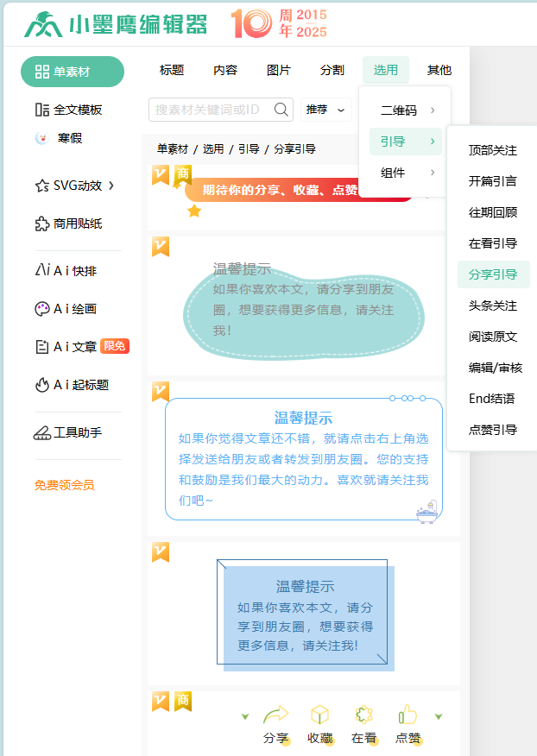Choose 开篇引言 from submenu
This screenshot has height=756, width=537.
pyautogui.click(x=493, y=181)
